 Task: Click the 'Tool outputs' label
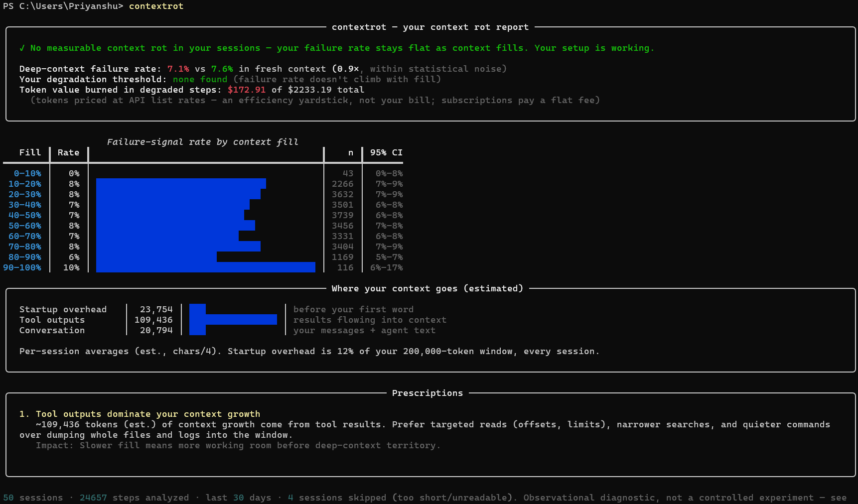coord(52,320)
